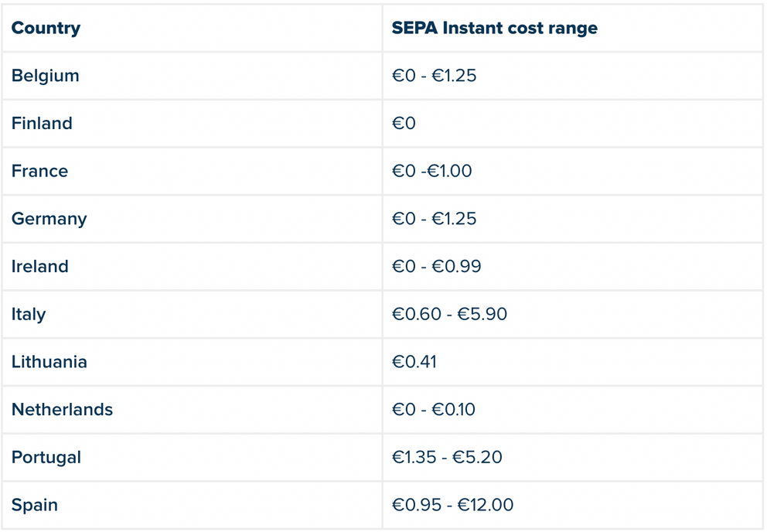Select the €0 -€1.00 cost cell

click(x=431, y=171)
